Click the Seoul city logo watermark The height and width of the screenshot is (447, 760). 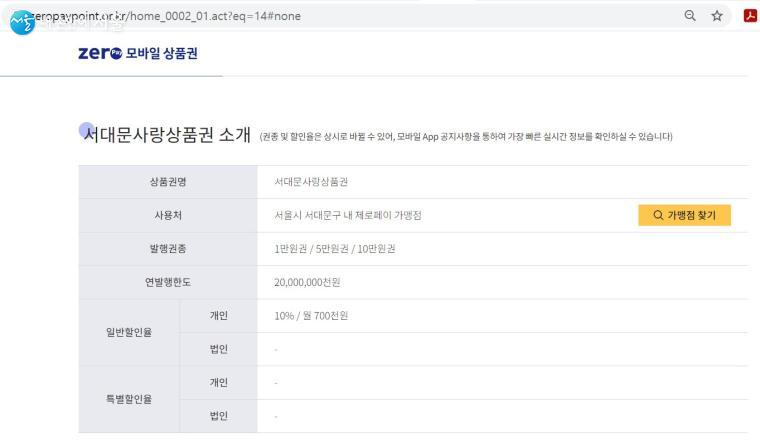[x=22, y=20]
